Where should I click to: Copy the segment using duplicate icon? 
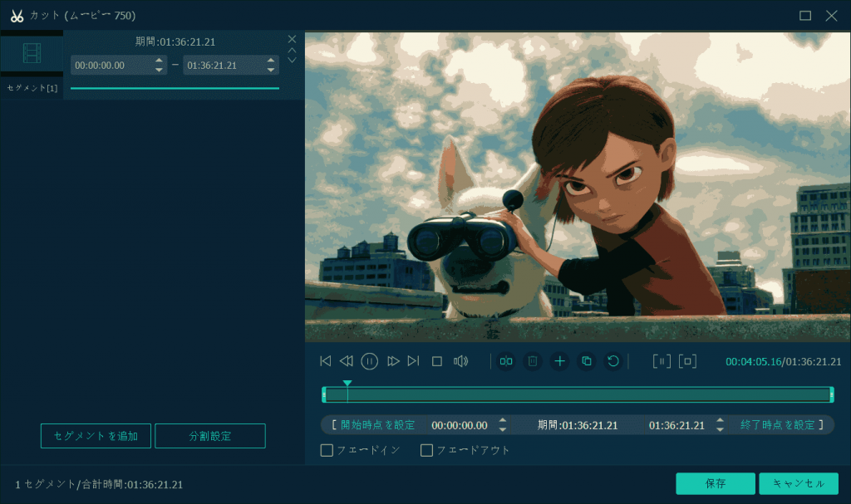click(587, 361)
